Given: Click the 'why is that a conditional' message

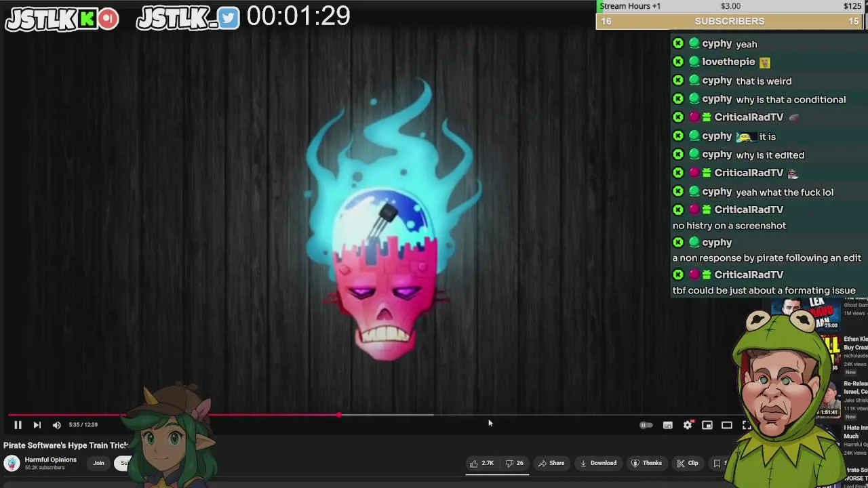Looking at the screenshot, I should coord(791,100).
